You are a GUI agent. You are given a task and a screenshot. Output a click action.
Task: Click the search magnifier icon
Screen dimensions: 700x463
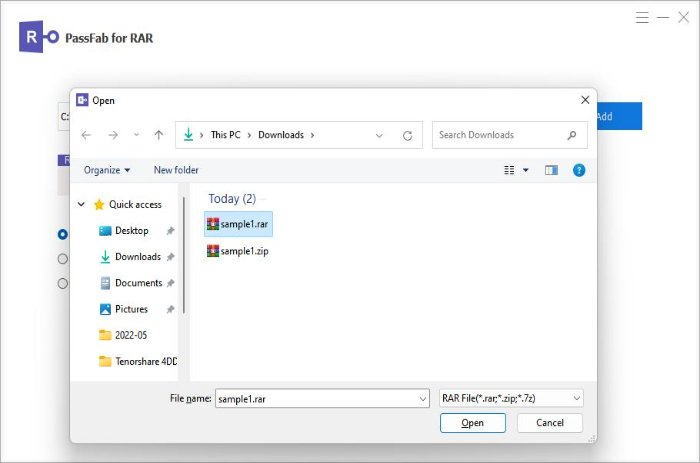[571, 135]
